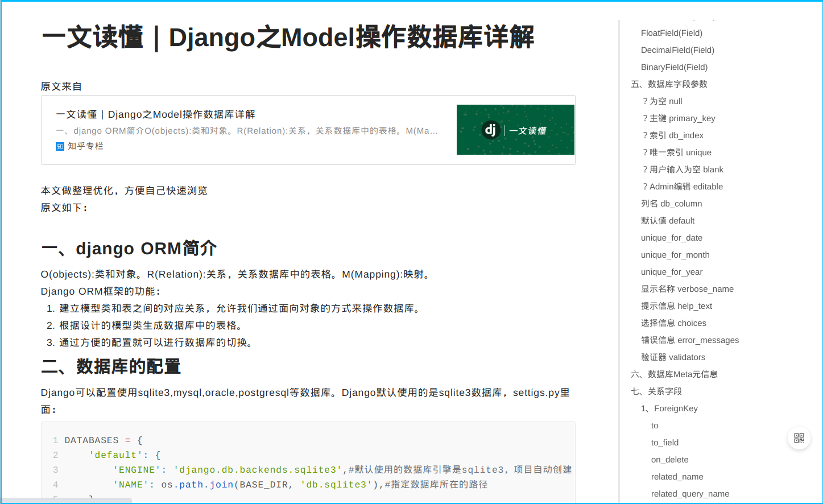This screenshot has height=504, width=823.
Task: Select unique_for_month in the outline
Action: tap(675, 255)
